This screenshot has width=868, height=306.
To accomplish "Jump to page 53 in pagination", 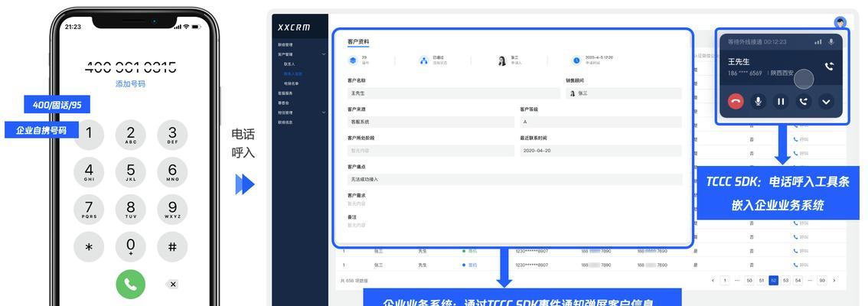I will point(785,281).
